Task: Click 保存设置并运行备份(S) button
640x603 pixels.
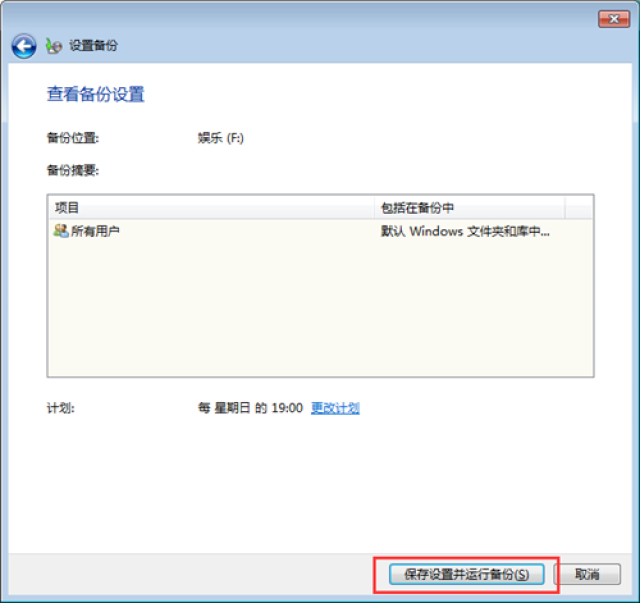Action: (x=467, y=574)
